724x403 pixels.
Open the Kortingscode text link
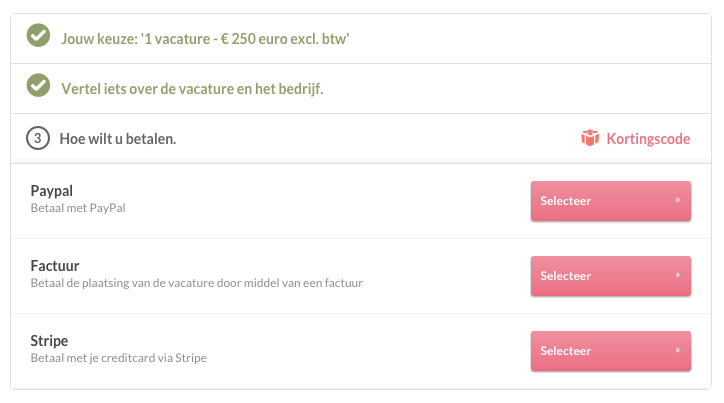tap(648, 138)
